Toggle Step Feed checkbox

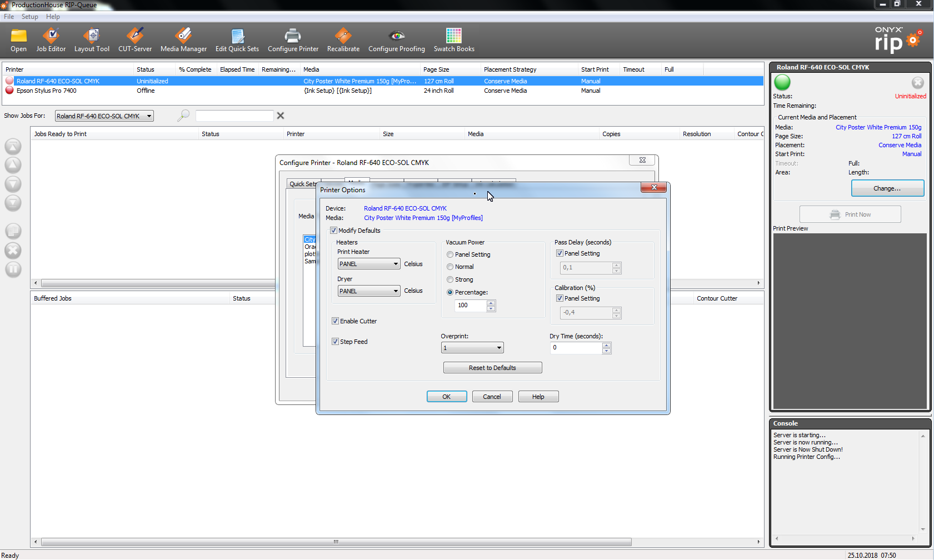(x=335, y=342)
